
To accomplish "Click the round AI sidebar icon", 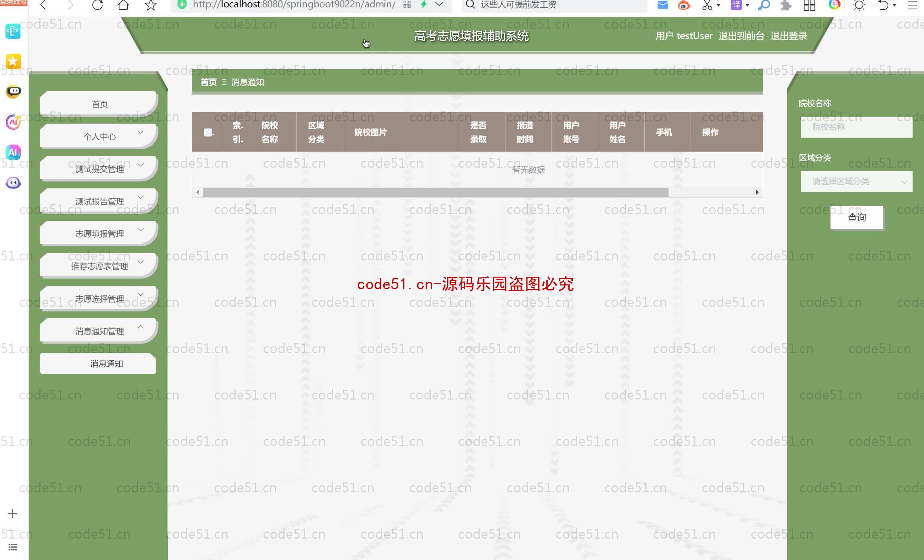I will click(x=13, y=122).
